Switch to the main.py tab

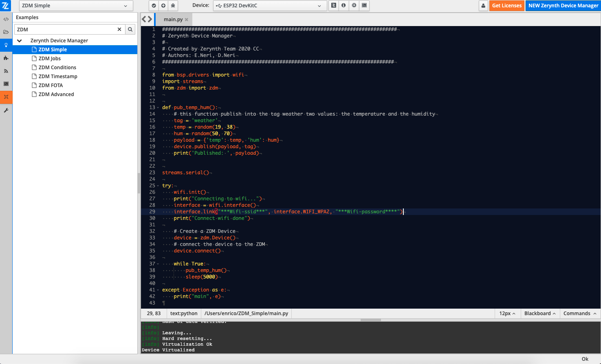coord(173,20)
